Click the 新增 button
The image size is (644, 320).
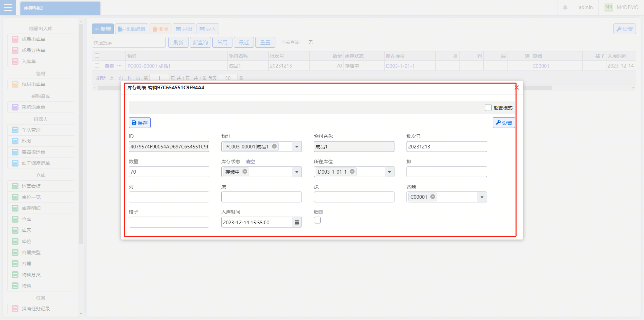(103, 29)
